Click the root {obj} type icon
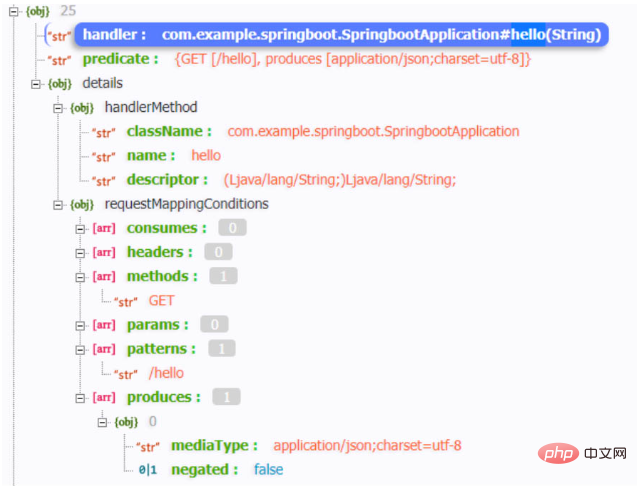Image resolution: width=637 pixels, height=486 pixels. pos(37,11)
